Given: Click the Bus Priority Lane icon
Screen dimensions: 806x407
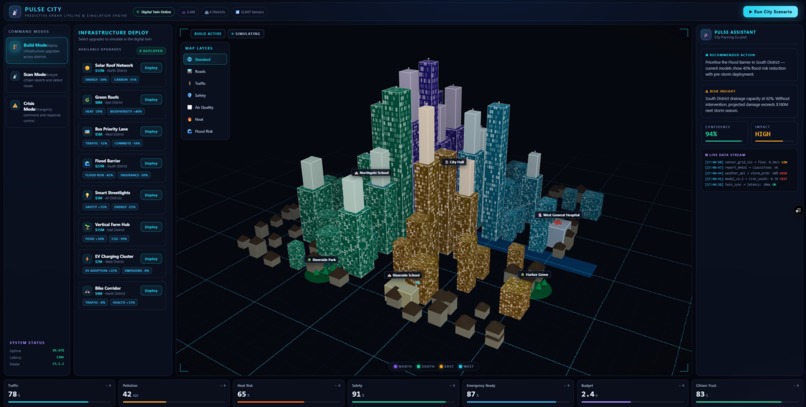Looking at the screenshot, I should (x=87, y=131).
